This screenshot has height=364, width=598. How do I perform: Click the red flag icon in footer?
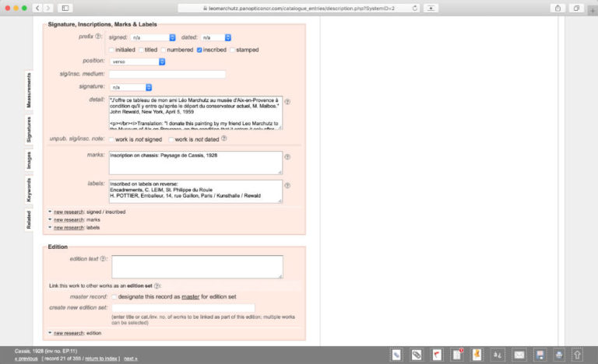pyautogui.click(x=437, y=355)
